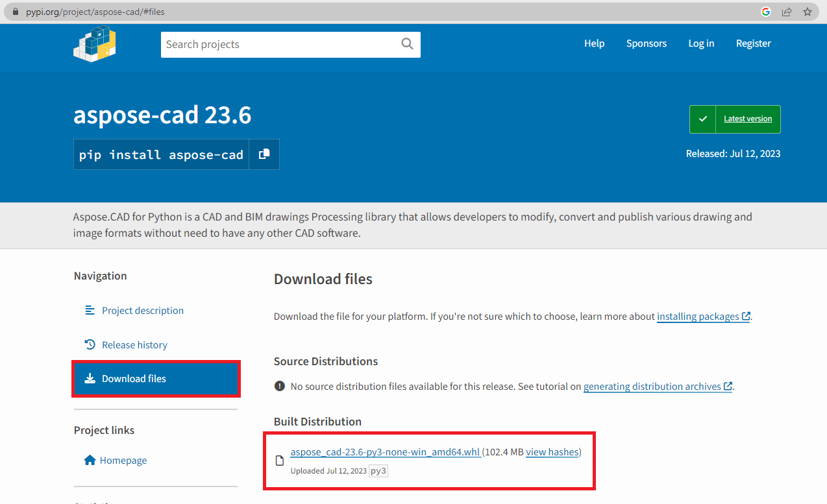
Task: Open the Release history tab
Action: click(x=134, y=345)
